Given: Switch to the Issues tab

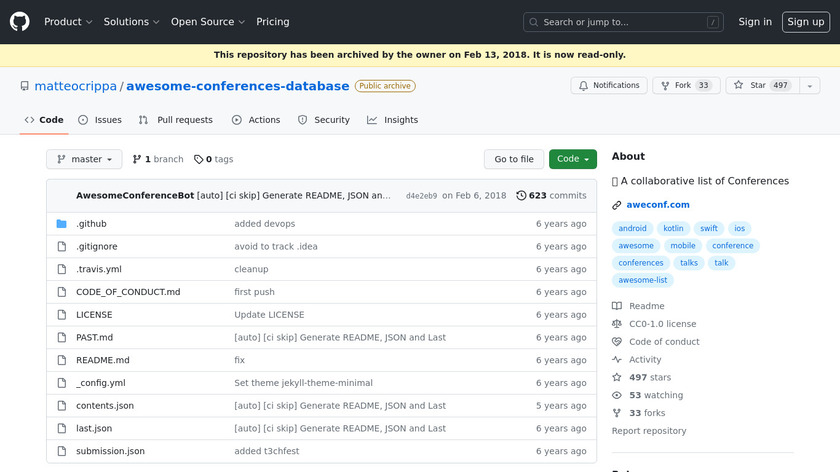Looking at the screenshot, I should click(x=100, y=120).
